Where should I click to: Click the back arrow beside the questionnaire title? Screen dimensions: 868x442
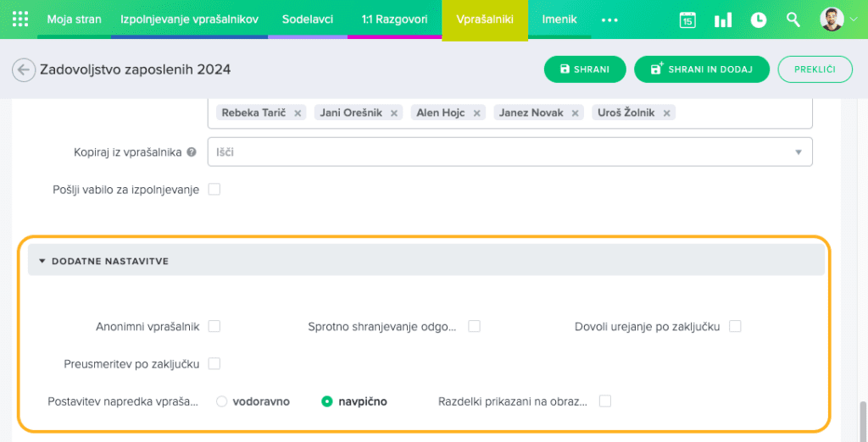[23, 69]
